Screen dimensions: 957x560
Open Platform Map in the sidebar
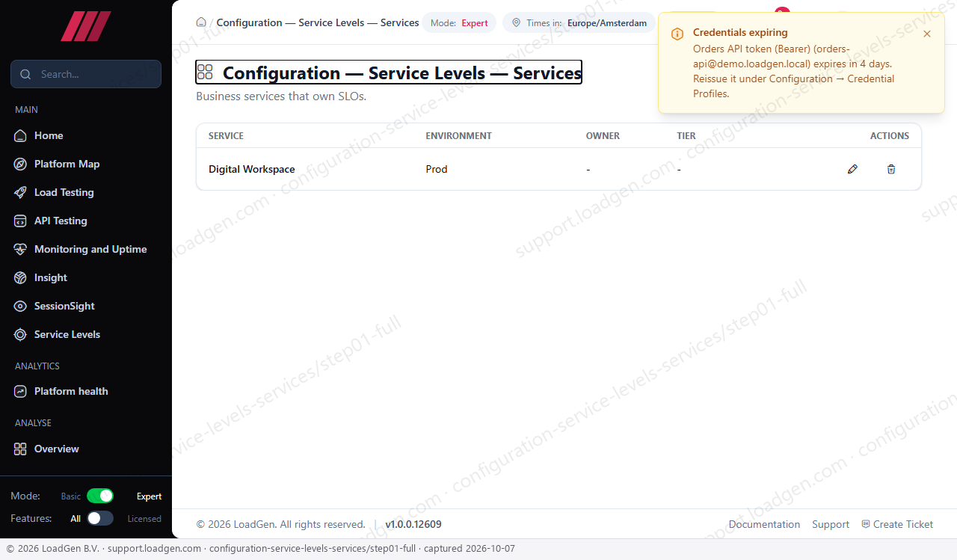pos(67,164)
